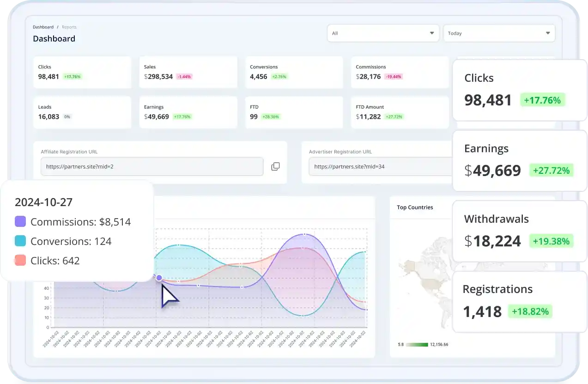Click the Leads value 16,083
The image size is (588, 384).
[x=48, y=117]
